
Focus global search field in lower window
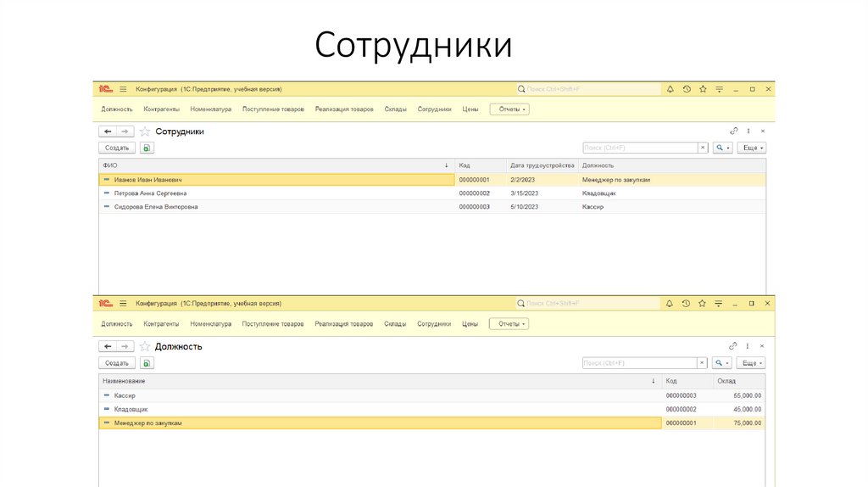point(588,304)
